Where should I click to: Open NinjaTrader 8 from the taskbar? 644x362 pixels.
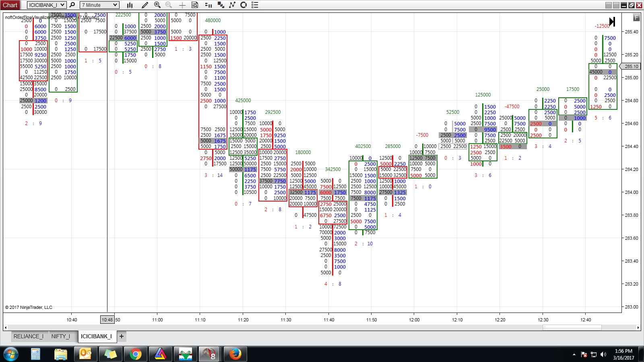[209, 354]
